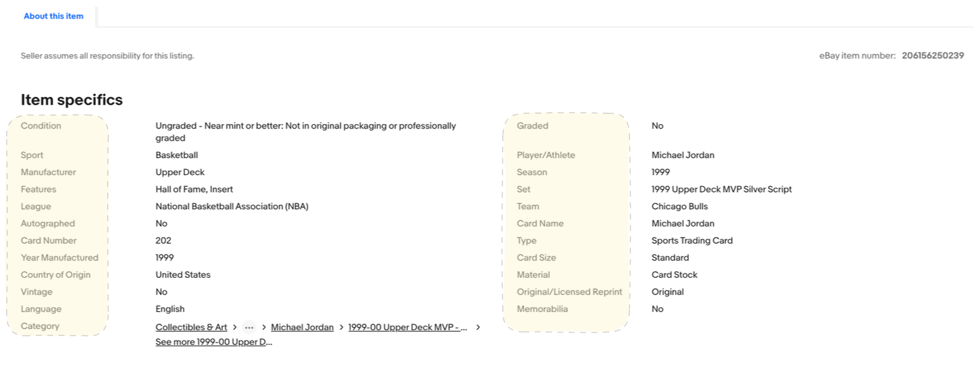
Task: Select the Set label
Action: click(524, 189)
